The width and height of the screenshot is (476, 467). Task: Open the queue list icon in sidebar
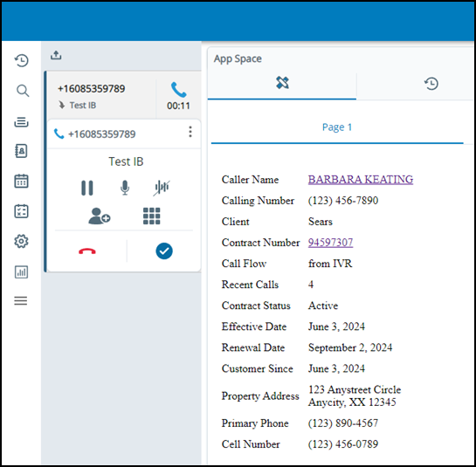point(21,121)
